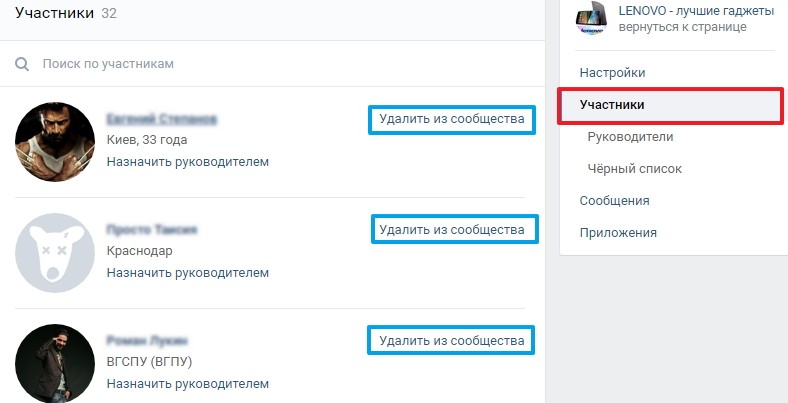Open the deactivated dog avatar profile
The height and width of the screenshot is (403, 788).
pyautogui.click(x=55, y=253)
